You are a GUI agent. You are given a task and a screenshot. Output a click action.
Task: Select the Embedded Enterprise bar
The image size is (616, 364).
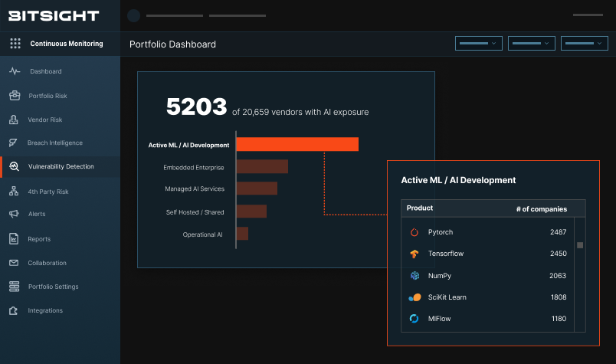(x=262, y=166)
